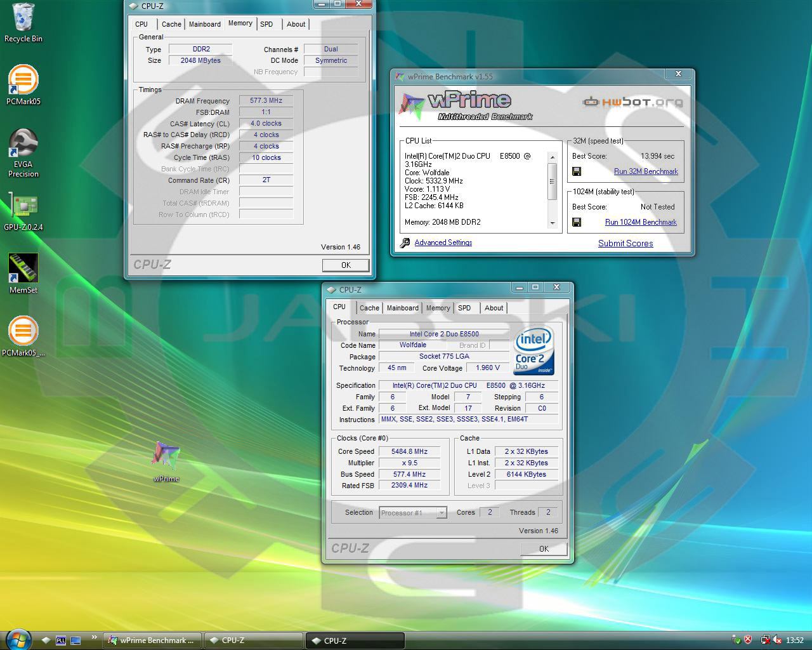
Task: Open the Cache tab in the Memory CPU-Z window
Action: [x=171, y=24]
